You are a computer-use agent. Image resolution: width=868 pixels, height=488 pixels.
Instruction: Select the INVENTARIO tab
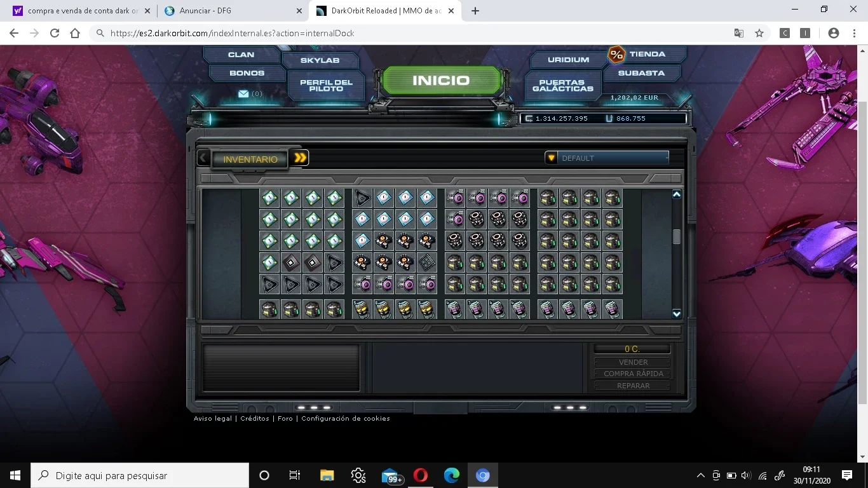point(250,159)
